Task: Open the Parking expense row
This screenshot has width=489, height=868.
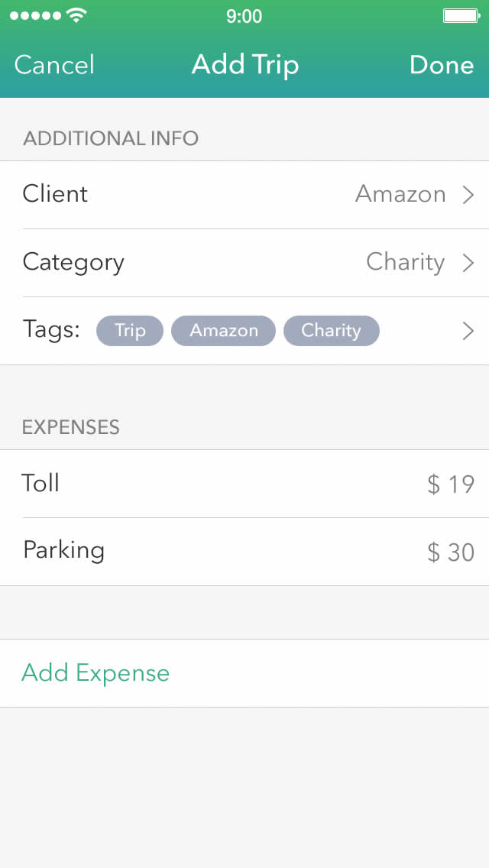Action: point(63,551)
